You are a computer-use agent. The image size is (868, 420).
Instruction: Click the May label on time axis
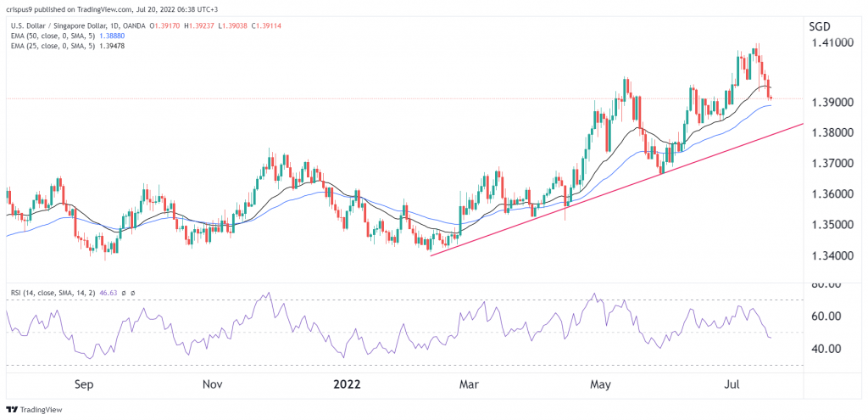point(603,384)
